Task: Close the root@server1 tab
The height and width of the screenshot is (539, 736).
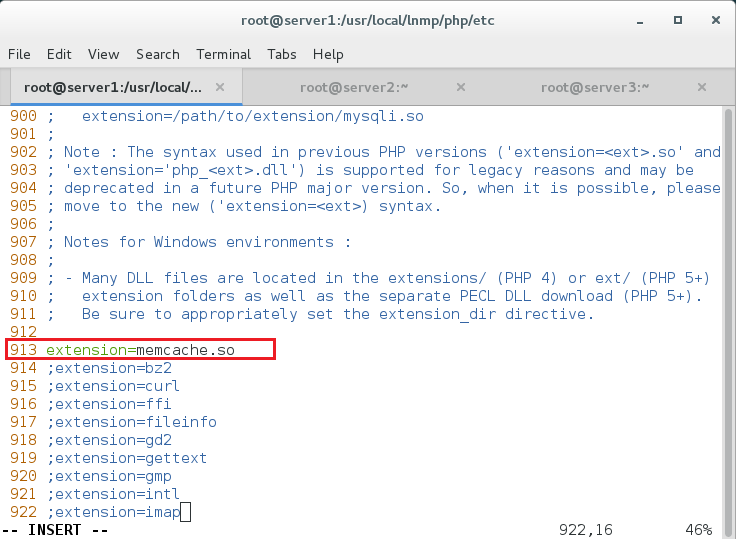Action: pyautogui.click(x=220, y=87)
